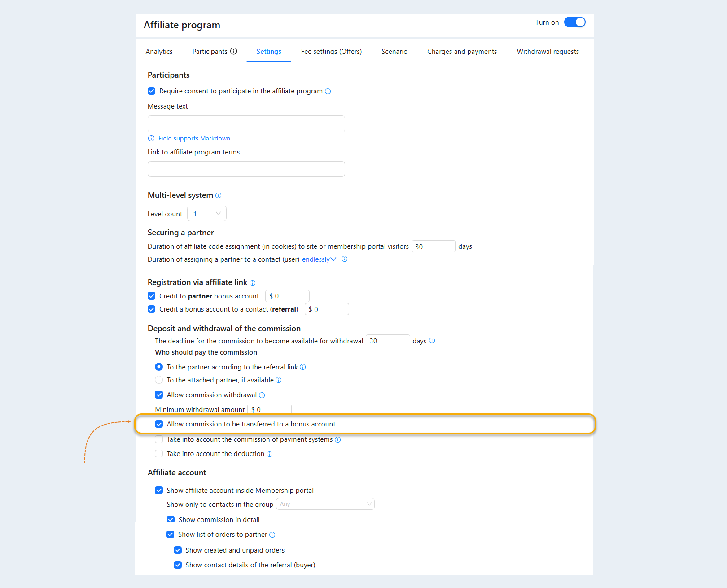This screenshot has width=727, height=588.
Task: Click info icon next to Registration via affiliate link
Action: pyautogui.click(x=253, y=283)
